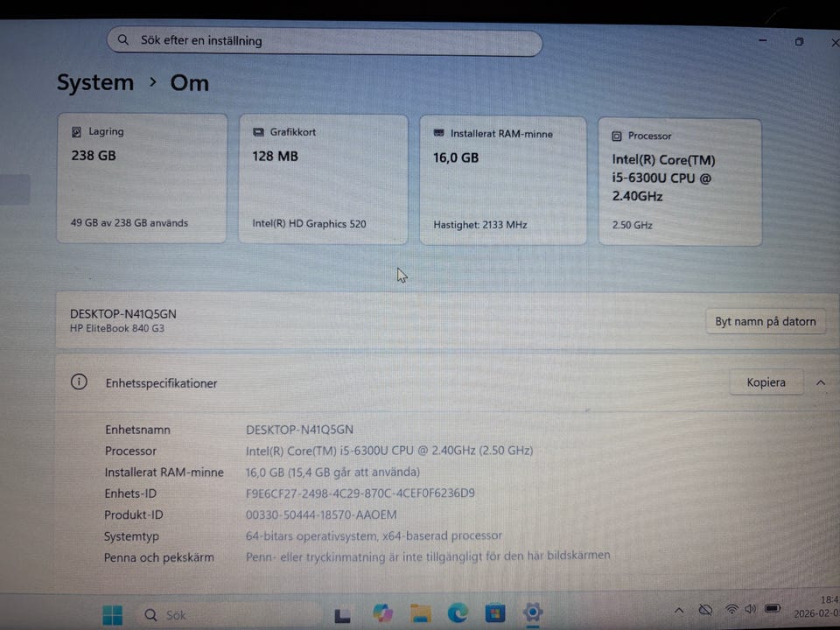Open the Lagring storage card
The image size is (840, 630).
[x=142, y=178]
